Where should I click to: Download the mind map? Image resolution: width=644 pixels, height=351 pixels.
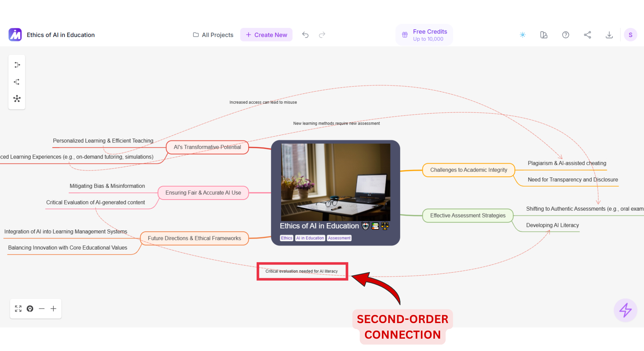pos(609,35)
